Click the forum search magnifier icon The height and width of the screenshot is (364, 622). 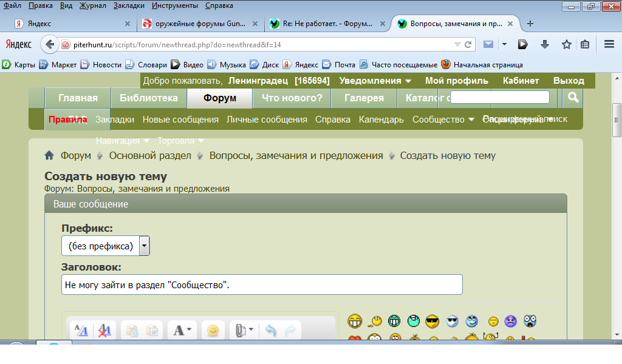(573, 98)
